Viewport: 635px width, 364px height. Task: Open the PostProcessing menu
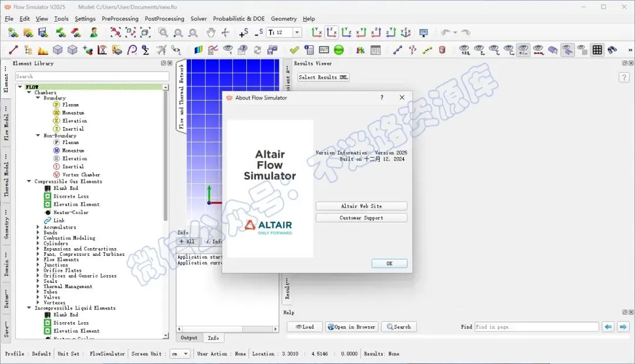point(165,19)
